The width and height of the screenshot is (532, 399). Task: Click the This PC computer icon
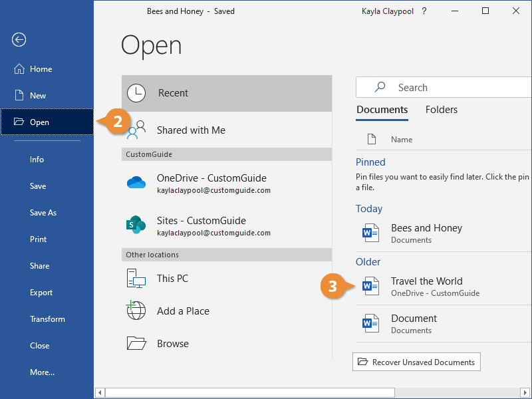[136, 279]
